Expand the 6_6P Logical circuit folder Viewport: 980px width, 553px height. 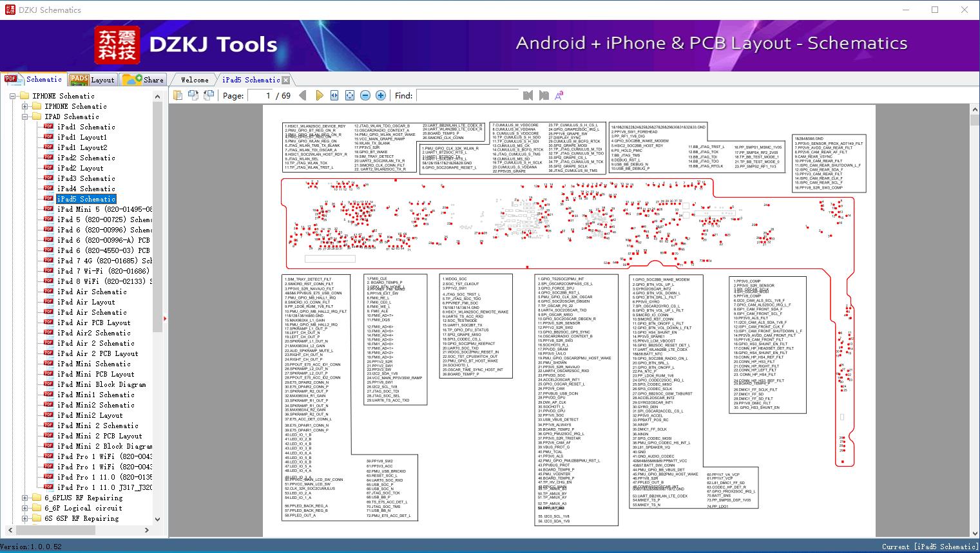tap(24, 508)
